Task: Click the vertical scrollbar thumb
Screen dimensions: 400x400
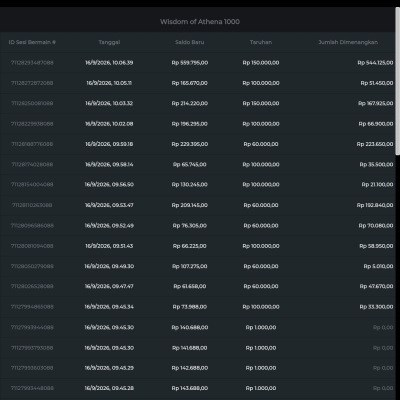Action: click(x=397, y=81)
